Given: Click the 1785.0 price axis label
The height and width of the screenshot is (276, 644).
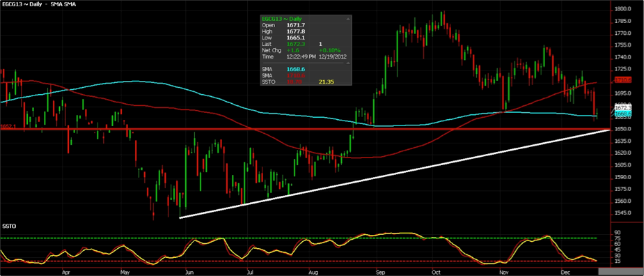Looking at the screenshot, I should pyautogui.click(x=623, y=22).
